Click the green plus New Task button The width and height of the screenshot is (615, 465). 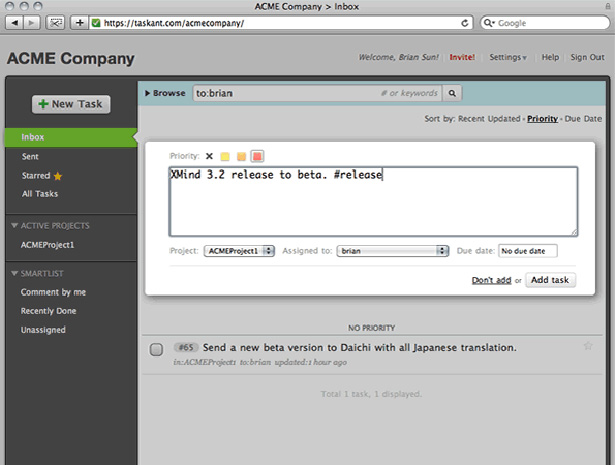(71, 104)
